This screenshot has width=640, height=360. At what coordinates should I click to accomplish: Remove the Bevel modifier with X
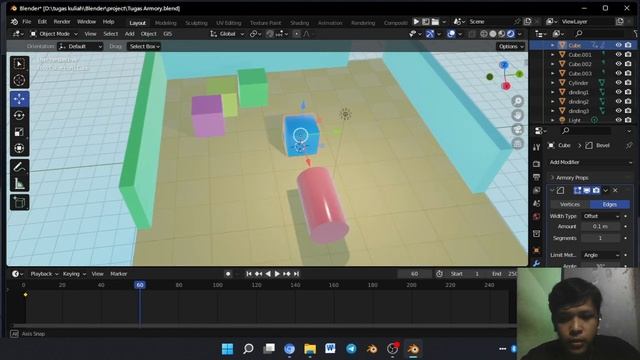tap(615, 190)
